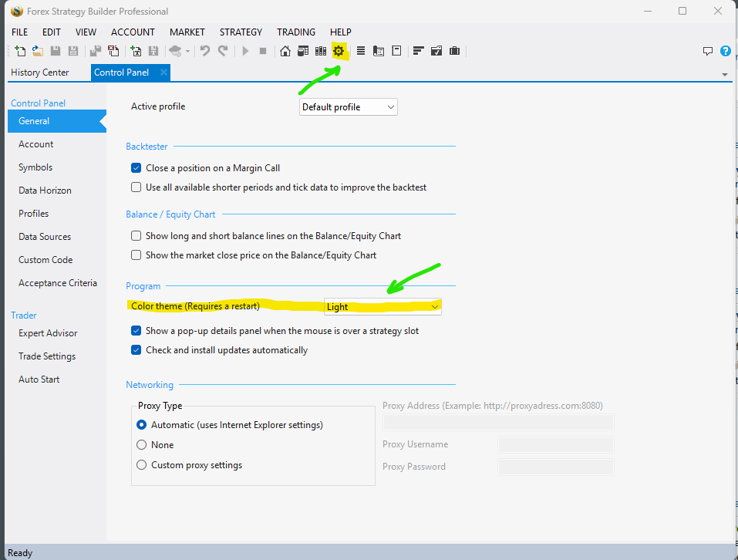This screenshot has height=560, width=738.
Task: Select General in Control Panel sidebar
Action: 57,121
